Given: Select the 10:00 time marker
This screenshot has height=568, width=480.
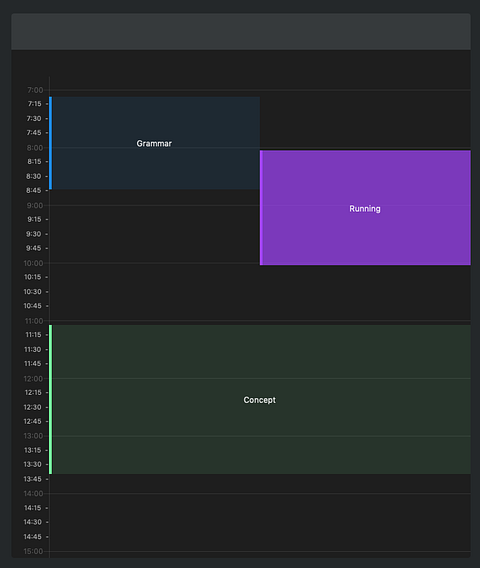Looking at the screenshot, I should 33,263.
